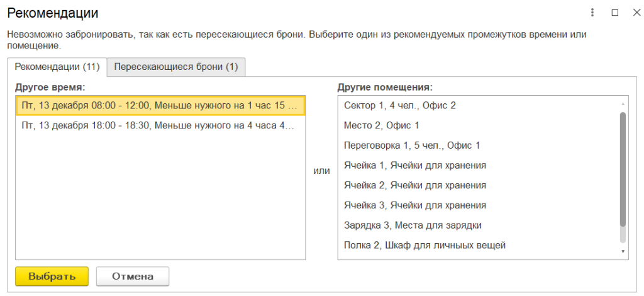Select Переговорка 1, 5 чел., Офис 1
The height and width of the screenshot is (296, 644).
(x=412, y=145)
